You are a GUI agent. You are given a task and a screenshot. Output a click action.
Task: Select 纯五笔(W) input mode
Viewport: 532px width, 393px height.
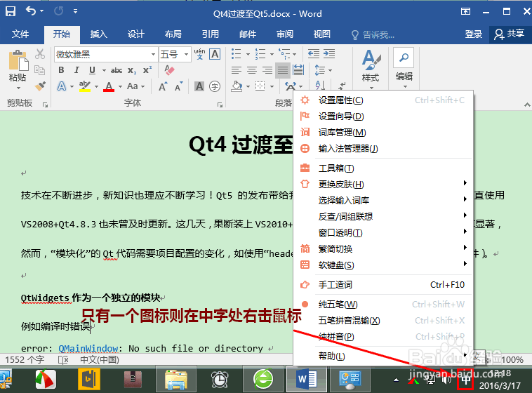point(383,305)
